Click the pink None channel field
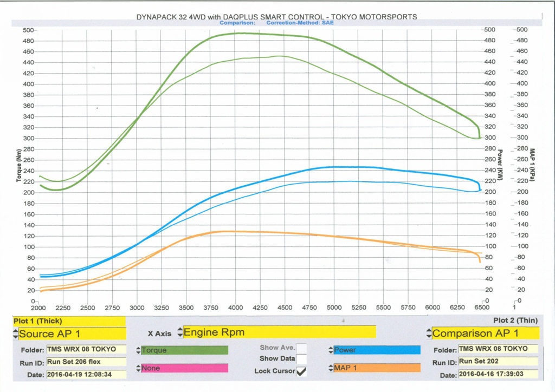This screenshot has height=392, width=555. click(x=184, y=368)
